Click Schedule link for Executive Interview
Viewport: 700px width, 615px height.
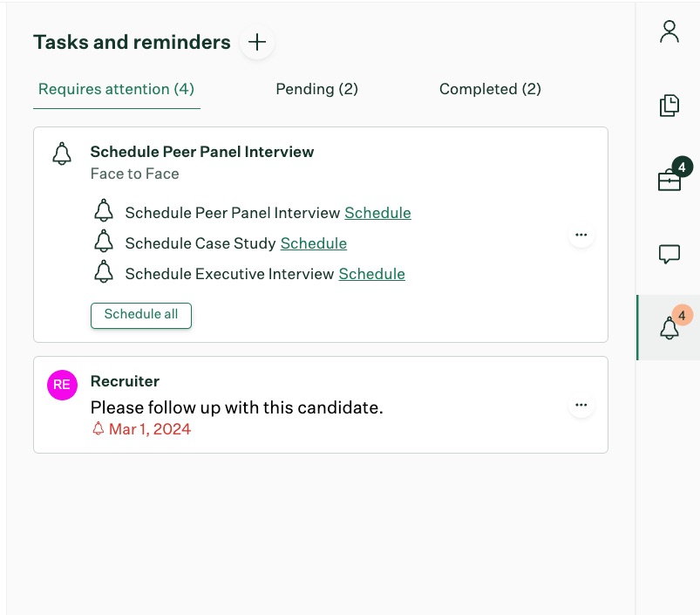(x=371, y=274)
